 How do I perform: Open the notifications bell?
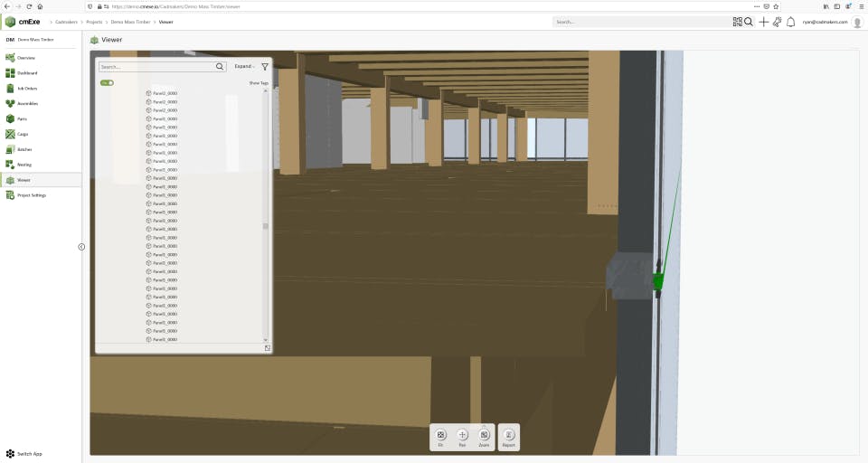(x=791, y=22)
